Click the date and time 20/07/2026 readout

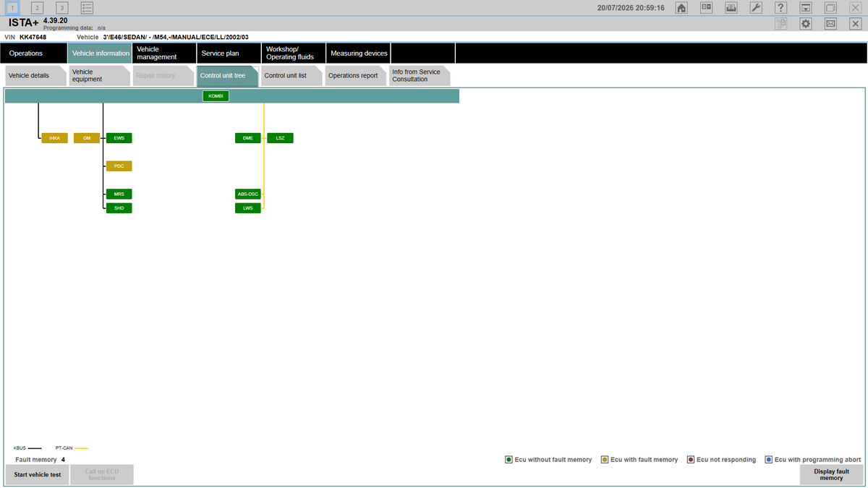[x=631, y=8]
